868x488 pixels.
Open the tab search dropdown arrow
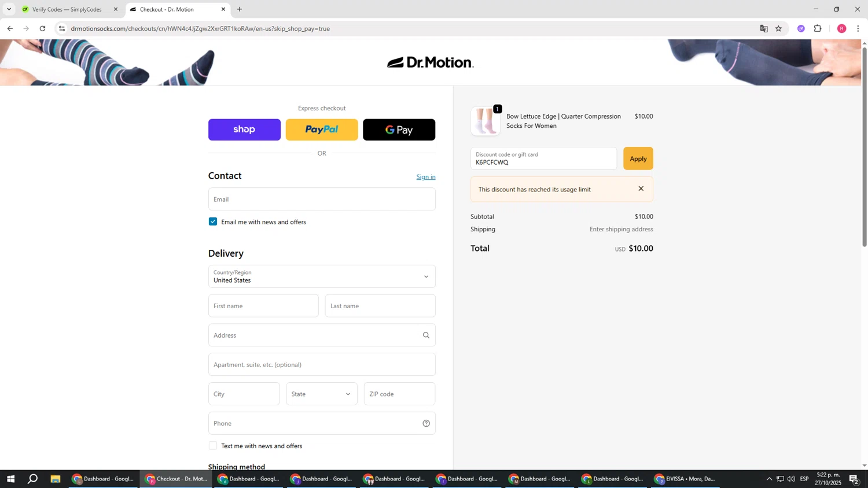pos(9,9)
